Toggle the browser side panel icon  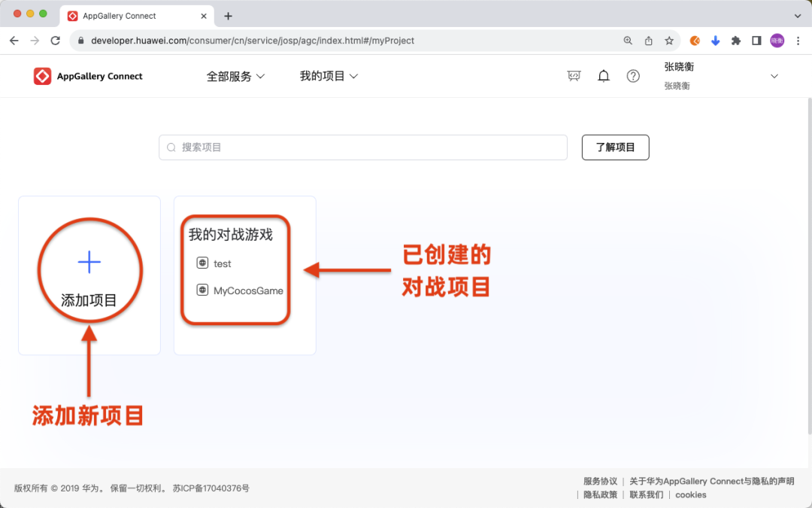756,41
